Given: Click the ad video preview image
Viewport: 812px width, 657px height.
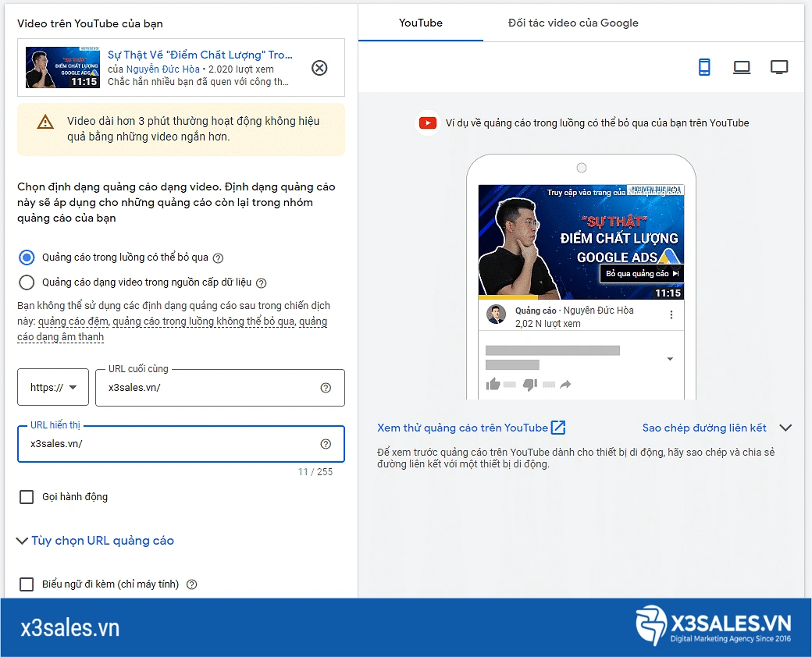Looking at the screenshot, I should coord(581,242).
